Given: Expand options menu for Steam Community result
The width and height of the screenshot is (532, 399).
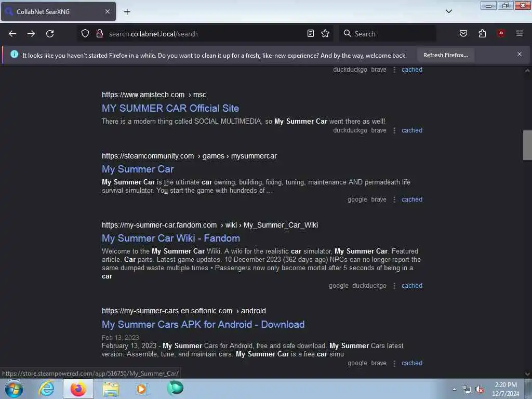Looking at the screenshot, I should (394, 200).
